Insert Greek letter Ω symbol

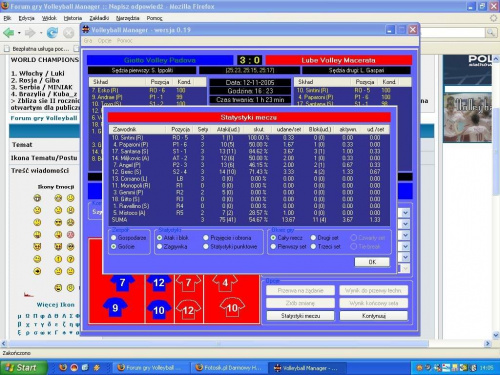(27, 316)
